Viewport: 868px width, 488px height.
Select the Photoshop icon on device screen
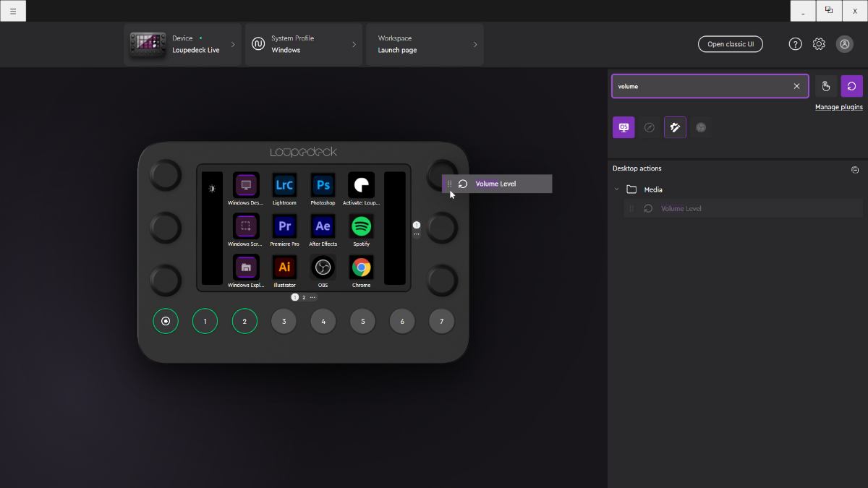coord(323,185)
